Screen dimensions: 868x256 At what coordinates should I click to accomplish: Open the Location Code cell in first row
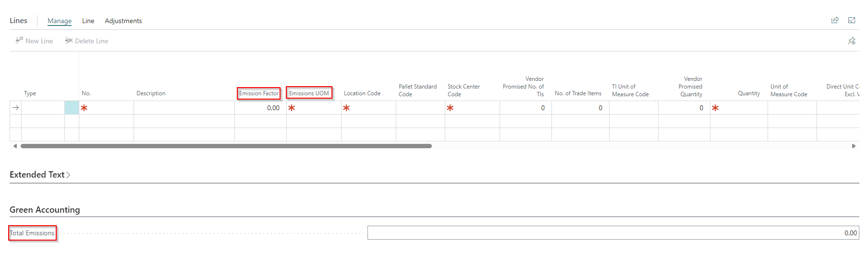point(368,108)
